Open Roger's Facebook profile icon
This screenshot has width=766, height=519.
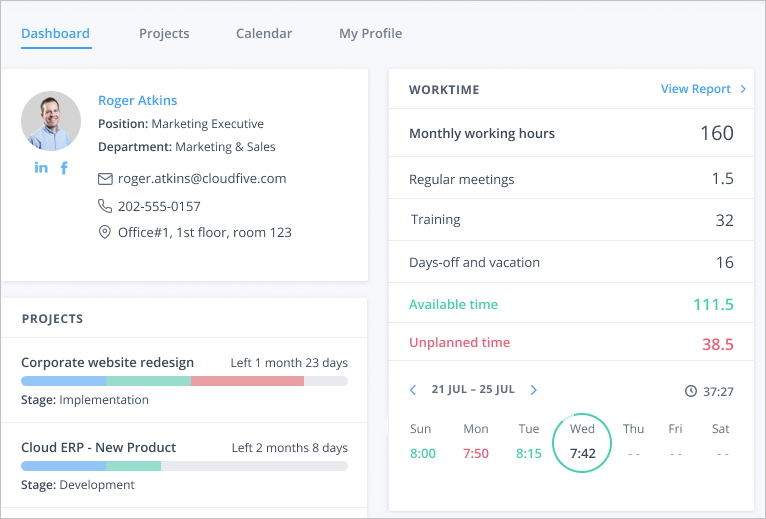(64, 168)
